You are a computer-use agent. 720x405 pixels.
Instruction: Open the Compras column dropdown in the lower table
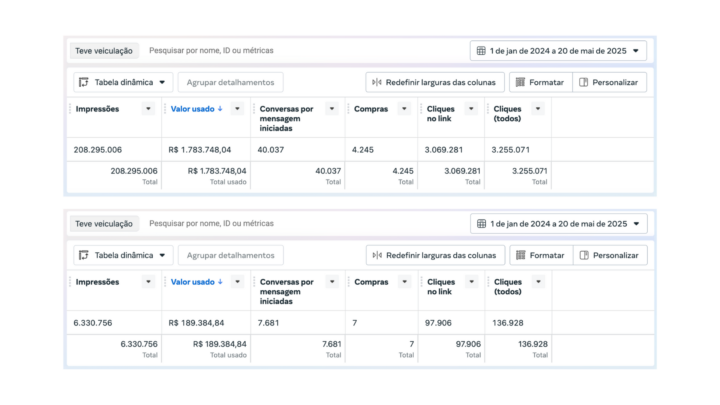click(x=405, y=282)
